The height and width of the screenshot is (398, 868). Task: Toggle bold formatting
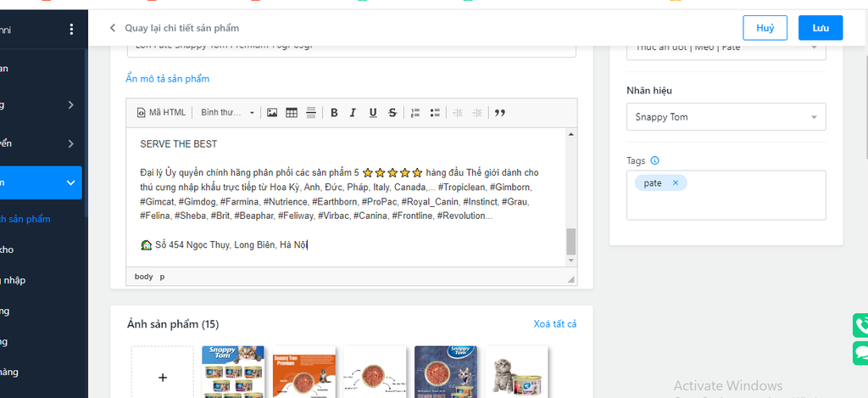[334, 113]
